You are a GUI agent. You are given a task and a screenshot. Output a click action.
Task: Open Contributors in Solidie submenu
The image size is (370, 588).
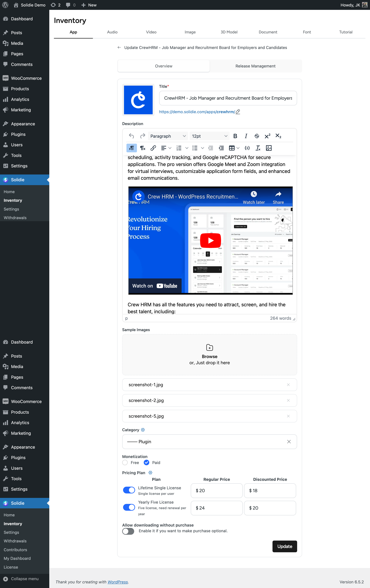tap(15, 550)
